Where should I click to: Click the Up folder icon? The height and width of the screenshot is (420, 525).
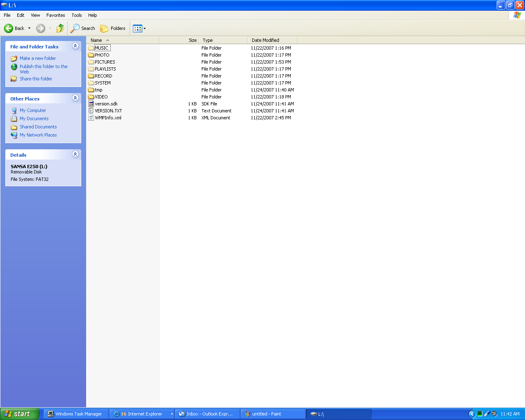(x=60, y=28)
